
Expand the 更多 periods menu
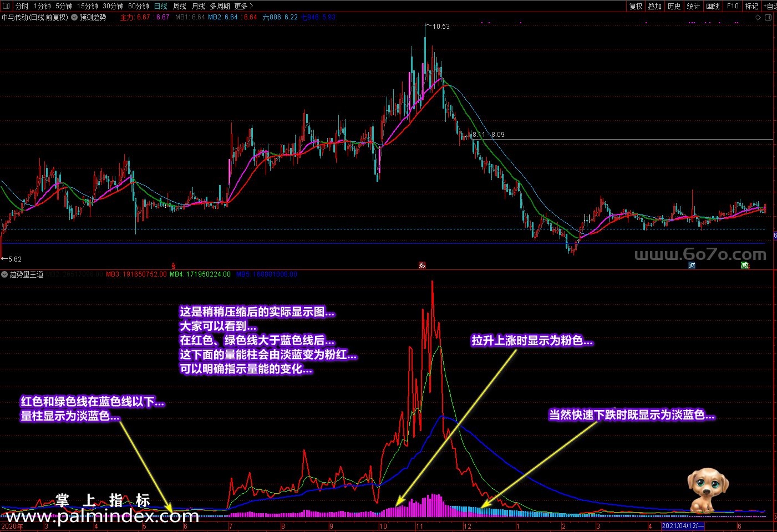[243, 6]
